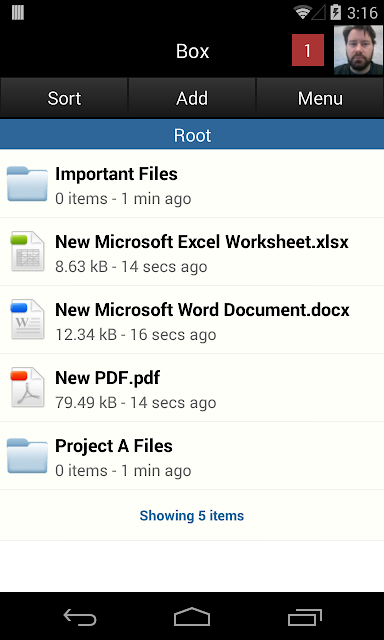Open the Add menu
384x640 pixels.
click(x=192, y=98)
